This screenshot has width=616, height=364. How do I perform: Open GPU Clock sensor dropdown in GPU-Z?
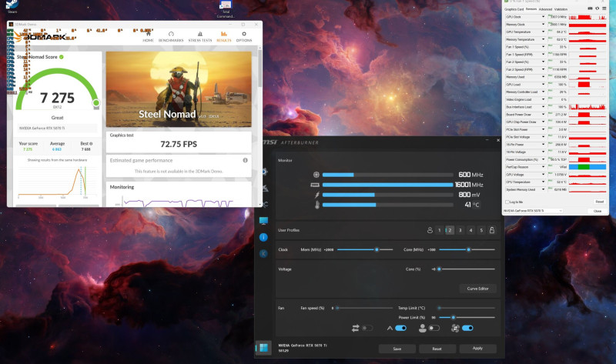click(x=543, y=17)
